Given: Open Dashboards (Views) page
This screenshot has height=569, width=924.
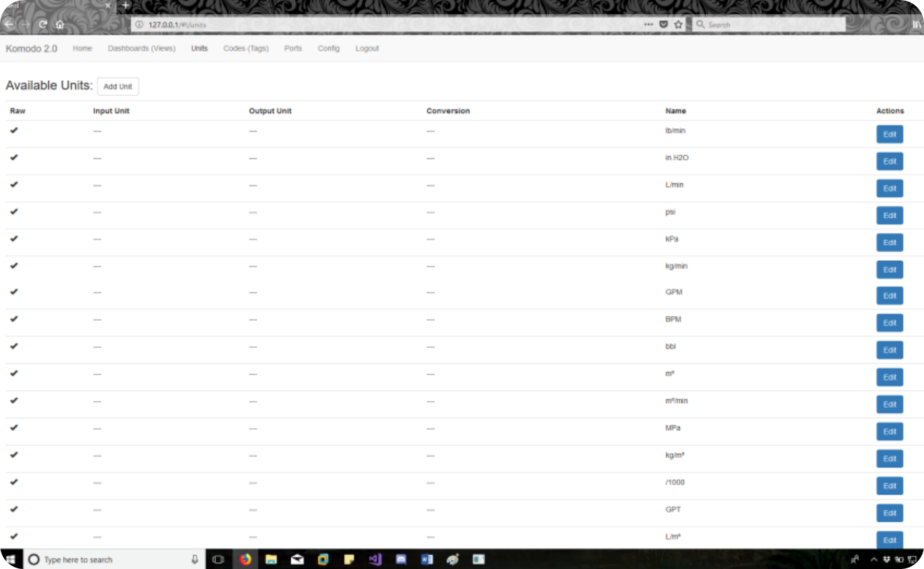Looking at the screenshot, I should (x=142, y=49).
